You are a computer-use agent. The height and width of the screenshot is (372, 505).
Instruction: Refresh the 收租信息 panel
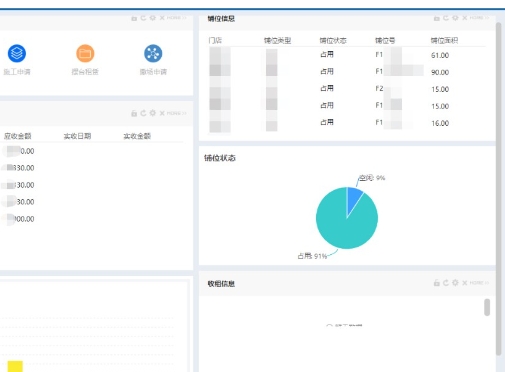click(x=446, y=283)
